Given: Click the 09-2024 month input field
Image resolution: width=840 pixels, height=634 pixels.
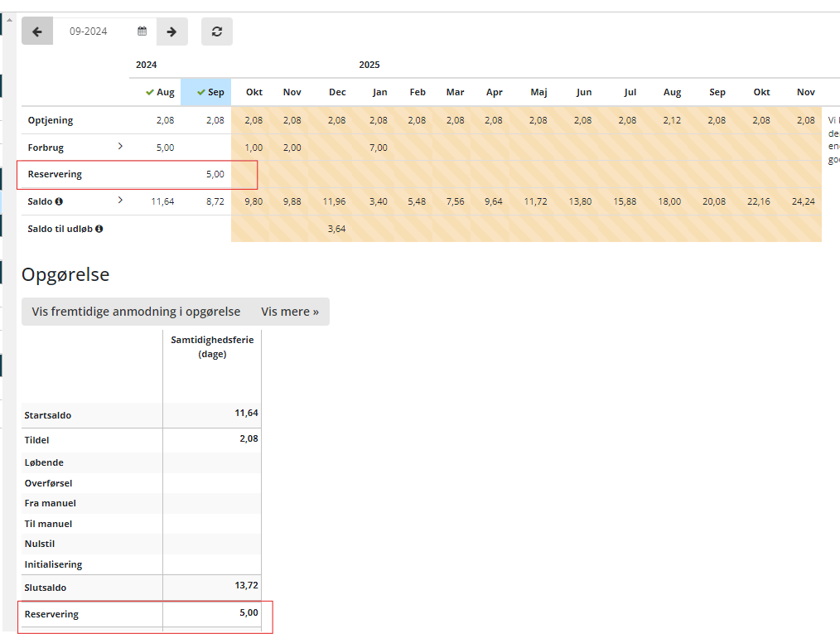Looking at the screenshot, I should click(91, 31).
